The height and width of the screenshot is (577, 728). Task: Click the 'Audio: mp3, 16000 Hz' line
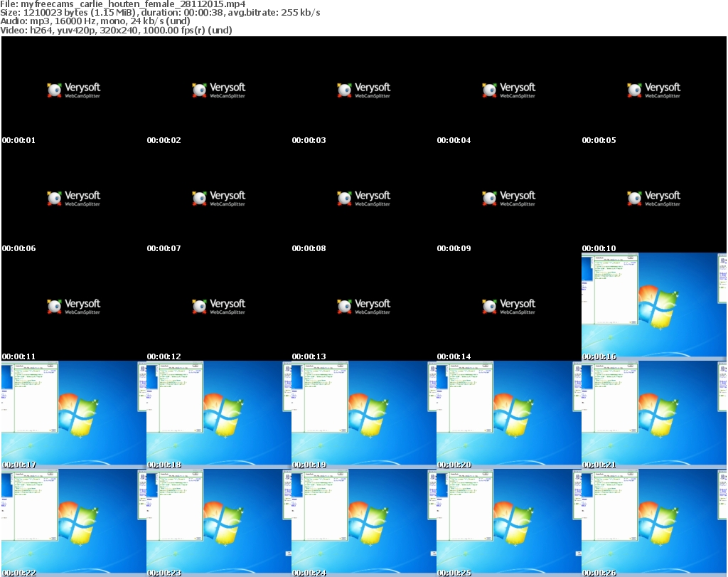[95, 21]
